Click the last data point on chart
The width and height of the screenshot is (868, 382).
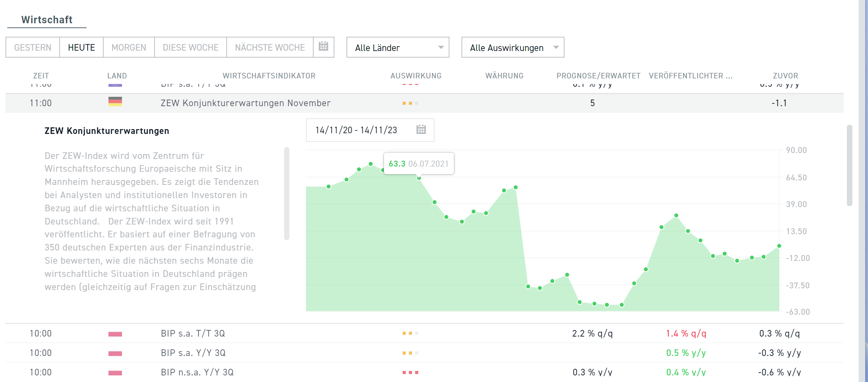pyautogui.click(x=779, y=246)
